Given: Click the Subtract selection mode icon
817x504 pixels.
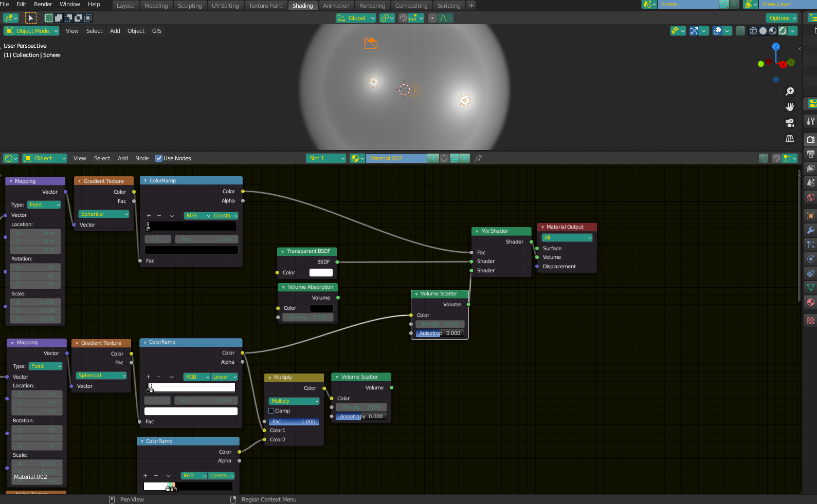Looking at the screenshot, I should click(68, 18).
